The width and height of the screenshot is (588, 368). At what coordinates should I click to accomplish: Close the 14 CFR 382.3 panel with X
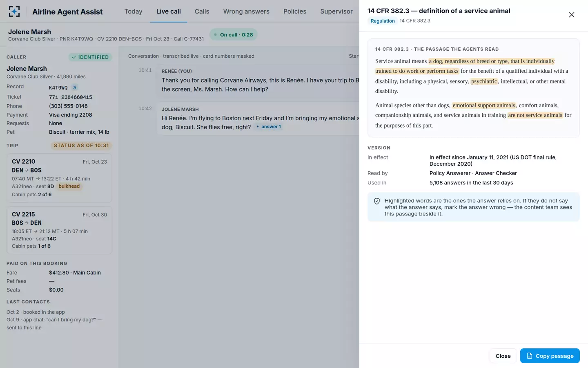pyautogui.click(x=572, y=15)
